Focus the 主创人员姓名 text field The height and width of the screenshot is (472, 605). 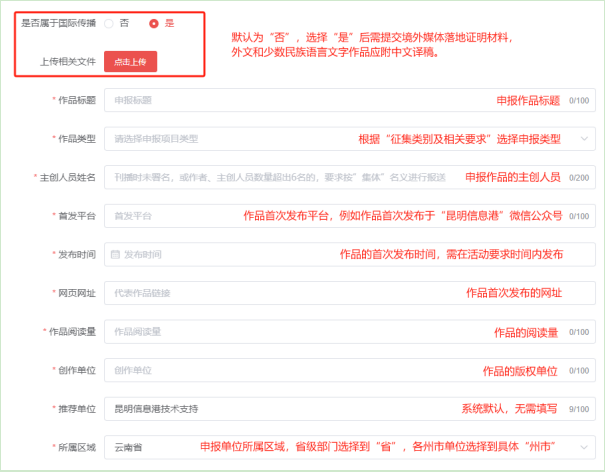click(x=280, y=178)
